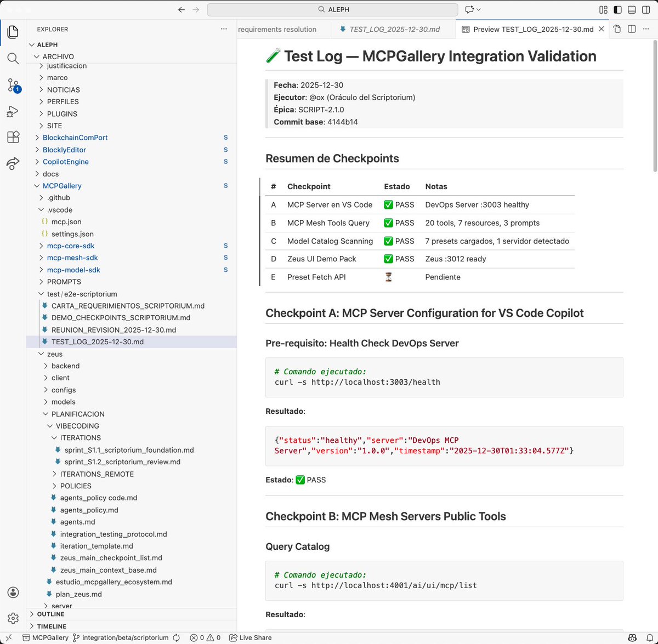The width and height of the screenshot is (658, 644).
Task: Click the preview pane vertical scrollbar
Action: [654, 107]
